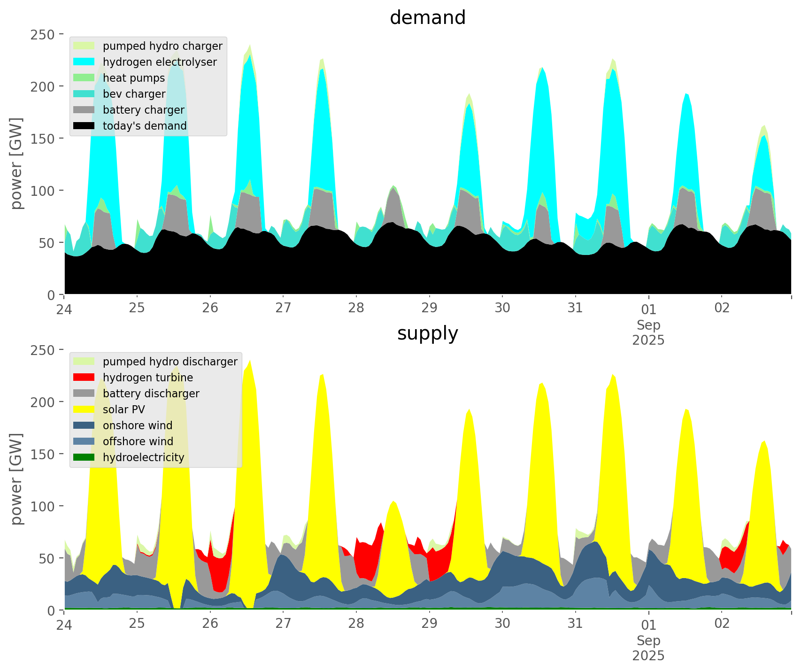This screenshot has height=672, width=801.
Task: Click the offshore wind legend swatch
Action: pos(84,441)
